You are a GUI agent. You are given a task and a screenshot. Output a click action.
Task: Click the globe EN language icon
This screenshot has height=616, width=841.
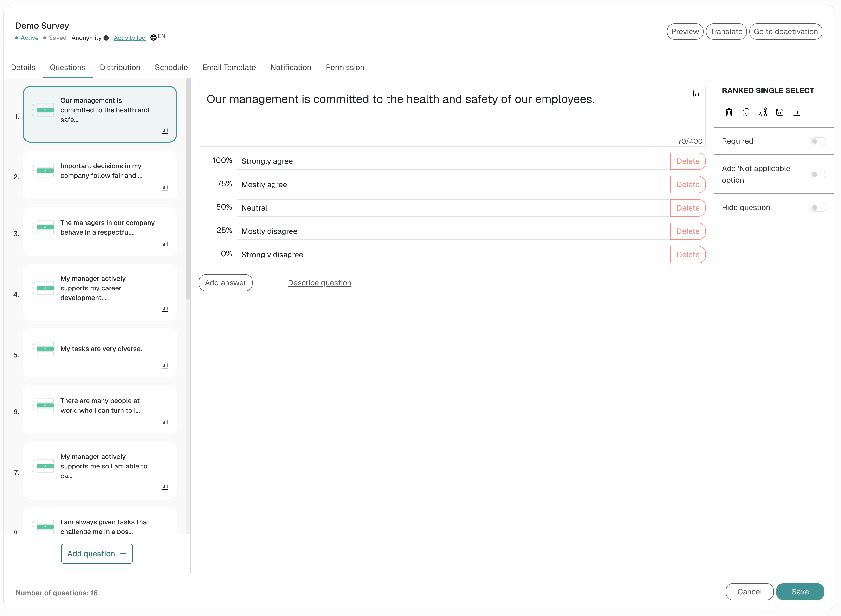click(x=153, y=38)
